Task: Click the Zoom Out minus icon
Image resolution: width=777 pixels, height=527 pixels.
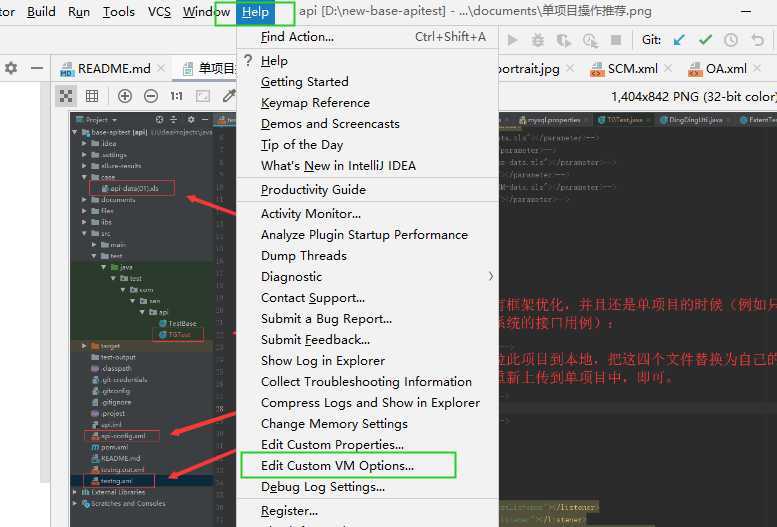Action: pos(151,96)
